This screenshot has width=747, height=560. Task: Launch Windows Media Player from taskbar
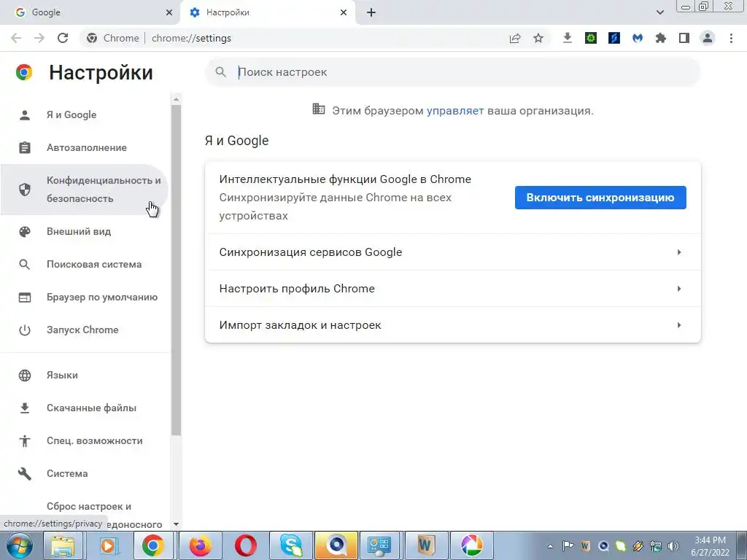tap(108, 545)
